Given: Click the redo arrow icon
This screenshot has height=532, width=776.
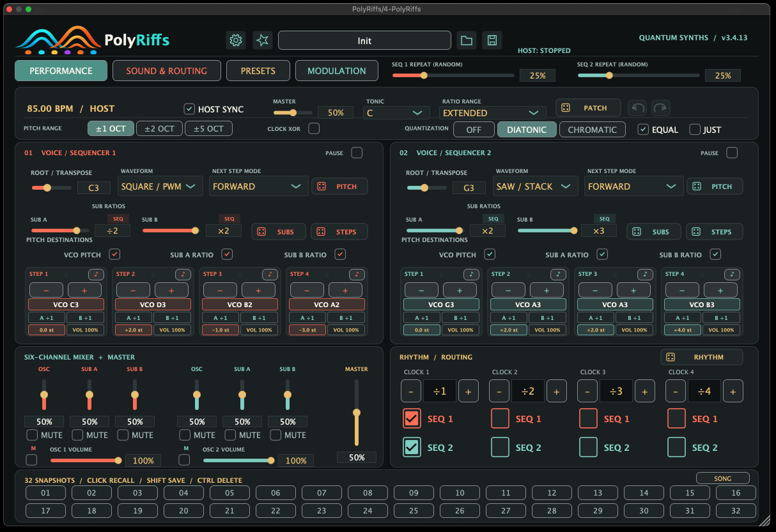Looking at the screenshot, I should [660, 108].
